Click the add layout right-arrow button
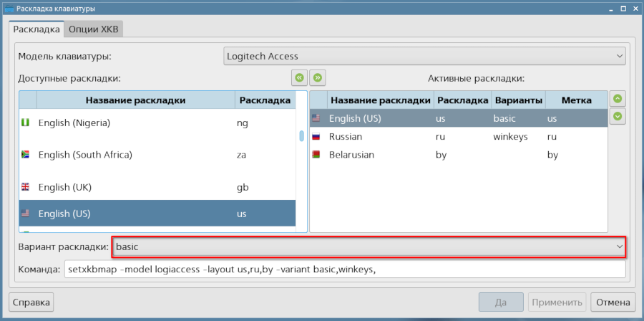 click(x=318, y=77)
